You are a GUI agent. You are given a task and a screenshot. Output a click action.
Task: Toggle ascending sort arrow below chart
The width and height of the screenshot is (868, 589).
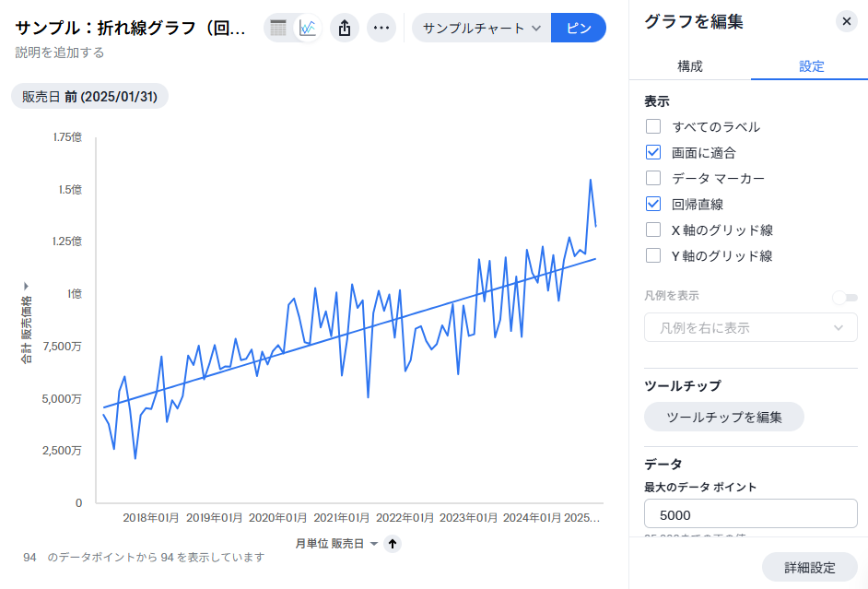[393, 544]
